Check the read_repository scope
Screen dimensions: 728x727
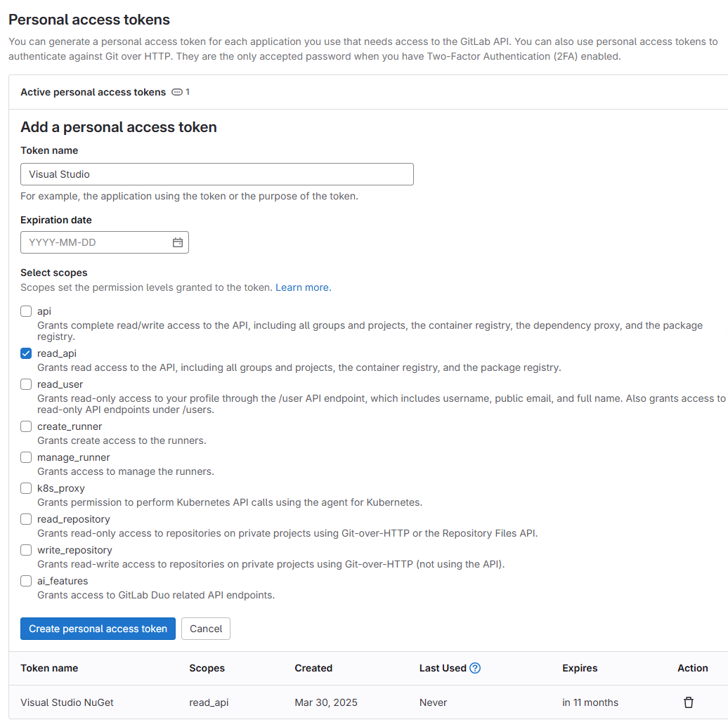point(25,519)
